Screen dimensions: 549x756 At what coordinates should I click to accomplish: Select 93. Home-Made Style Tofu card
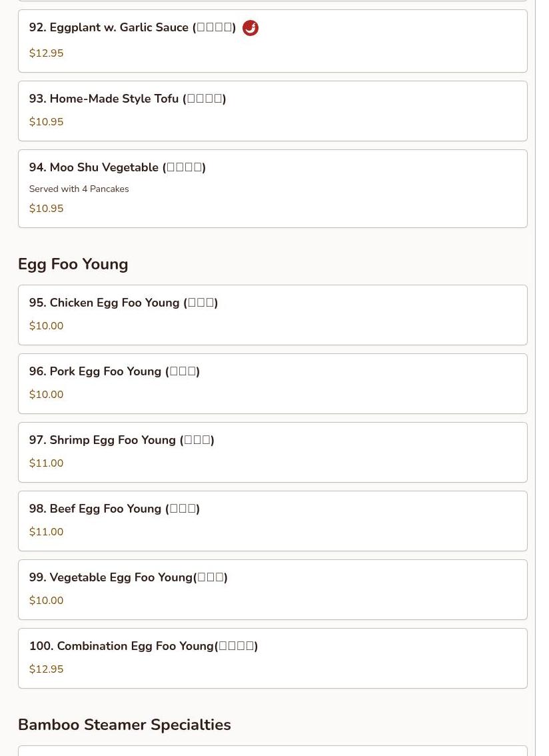(273, 111)
